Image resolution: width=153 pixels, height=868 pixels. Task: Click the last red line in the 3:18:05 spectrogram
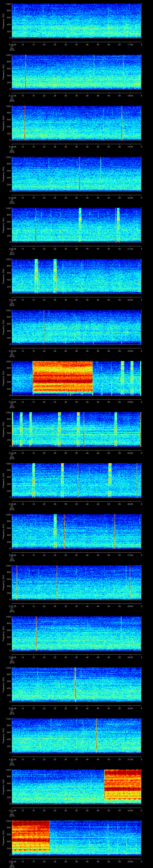[x=122, y=123]
